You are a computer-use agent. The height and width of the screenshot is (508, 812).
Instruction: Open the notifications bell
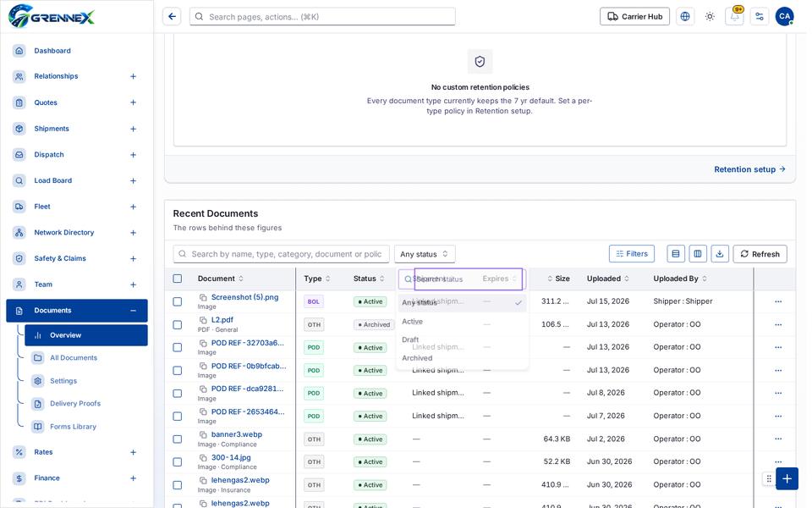click(x=734, y=17)
